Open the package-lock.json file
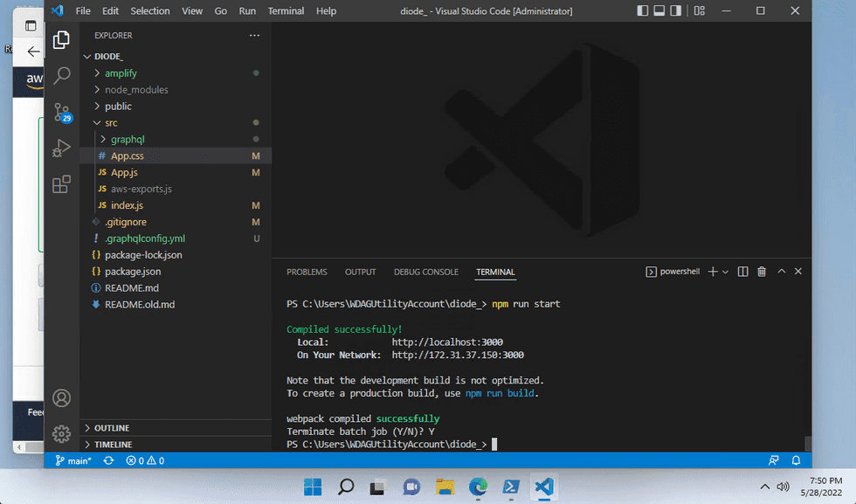 [176, 255]
